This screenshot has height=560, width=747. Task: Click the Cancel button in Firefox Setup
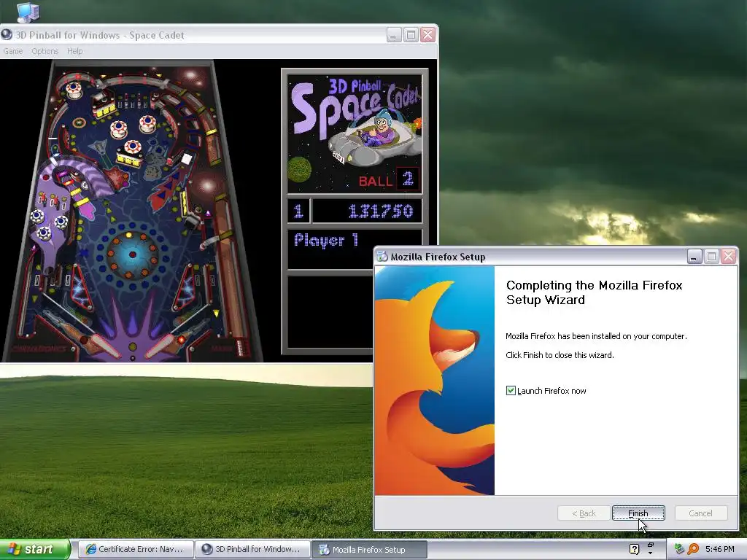click(x=700, y=513)
